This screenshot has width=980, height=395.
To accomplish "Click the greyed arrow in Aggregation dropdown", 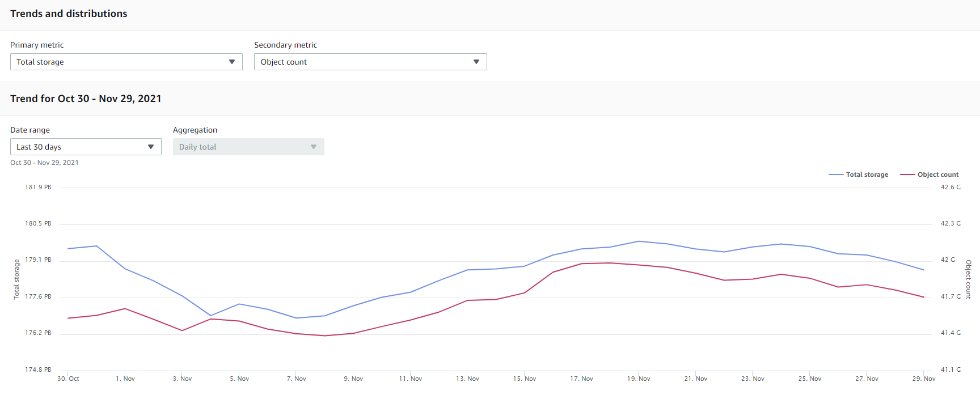I will [313, 147].
